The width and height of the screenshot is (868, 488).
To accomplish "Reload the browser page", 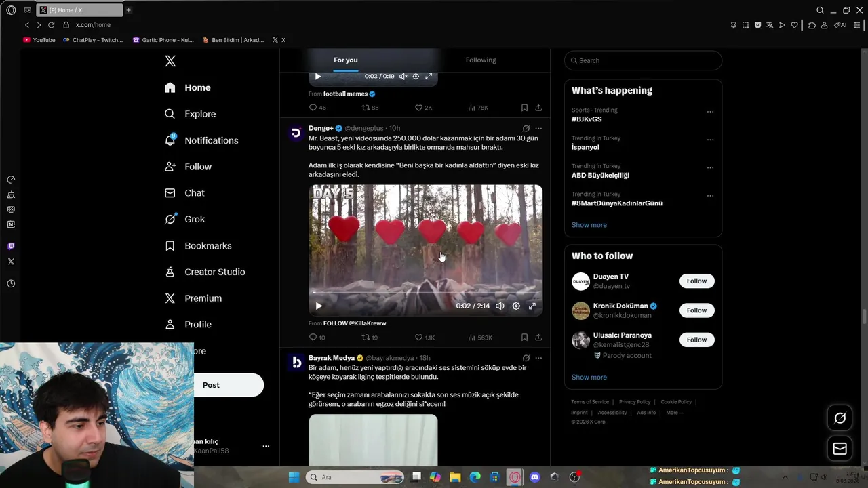I will (51, 25).
